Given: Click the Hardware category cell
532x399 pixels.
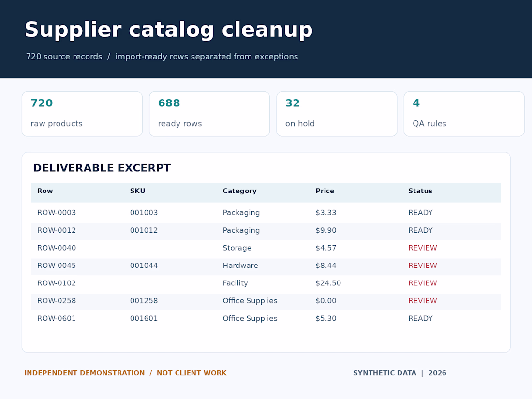Looking at the screenshot, I should pyautogui.click(x=240, y=266).
